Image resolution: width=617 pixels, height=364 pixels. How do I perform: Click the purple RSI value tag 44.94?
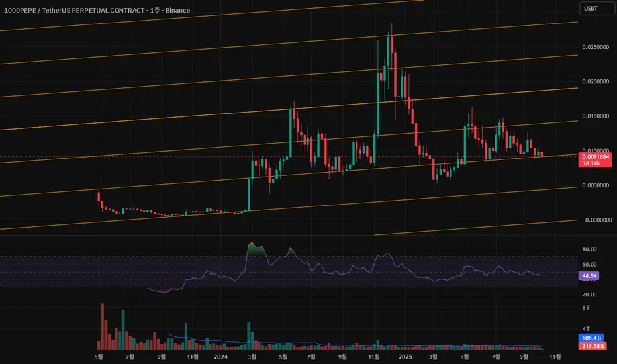click(x=589, y=276)
